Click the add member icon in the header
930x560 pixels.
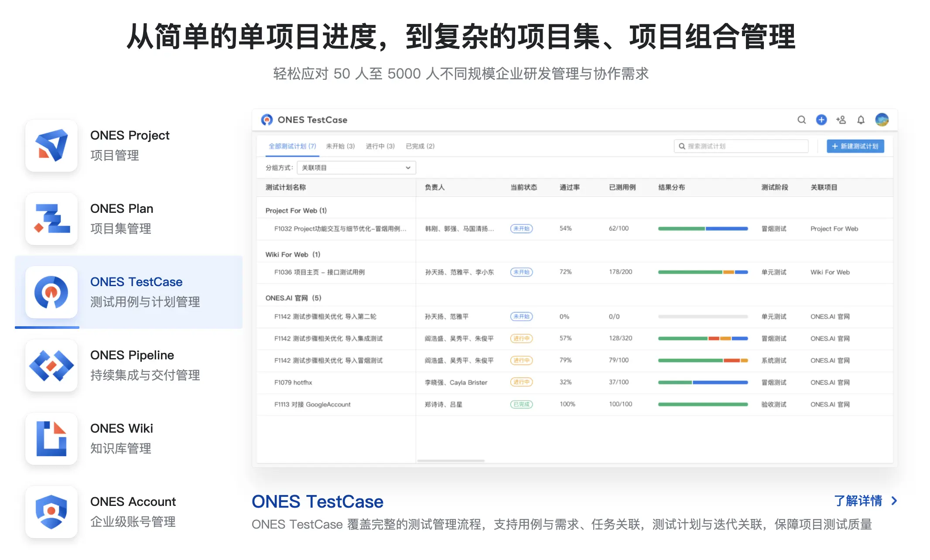[x=841, y=120]
